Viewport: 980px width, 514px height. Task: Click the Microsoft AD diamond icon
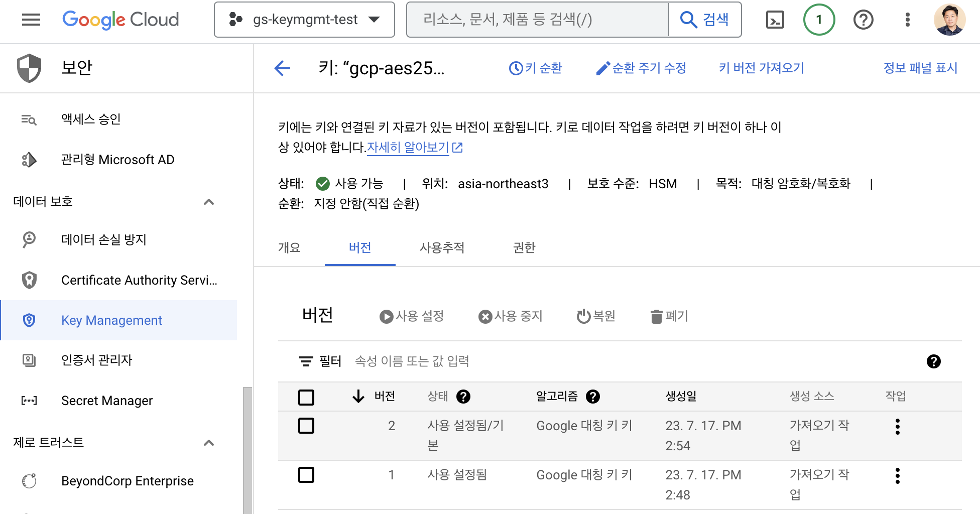point(29,160)
